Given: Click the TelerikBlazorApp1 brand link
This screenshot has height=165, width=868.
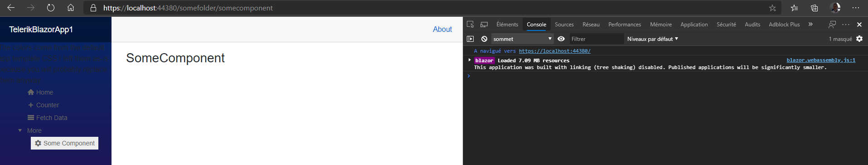Looking at the screenshot, I should pyautogui.click(x=41, y=30).
